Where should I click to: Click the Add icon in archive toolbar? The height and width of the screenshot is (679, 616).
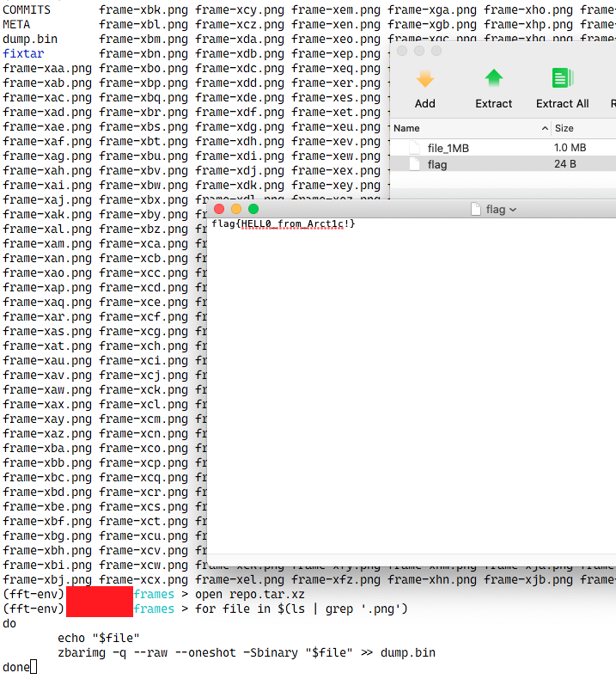tap(424, 80)
